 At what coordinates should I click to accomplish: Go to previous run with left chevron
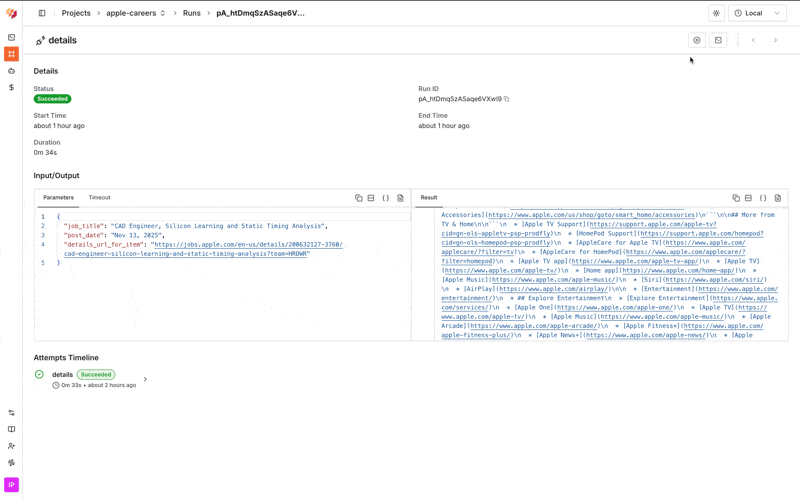pyautogui.click(x=753, y=40)
